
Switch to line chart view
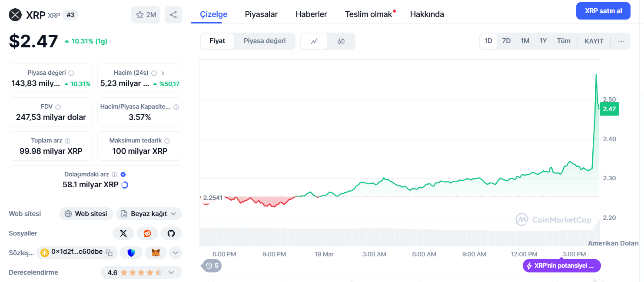pyautogui.click(x=314, y=41)
